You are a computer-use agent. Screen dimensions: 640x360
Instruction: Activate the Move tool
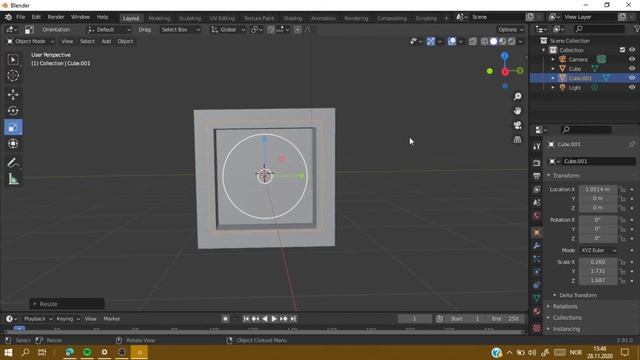(13, 94)
